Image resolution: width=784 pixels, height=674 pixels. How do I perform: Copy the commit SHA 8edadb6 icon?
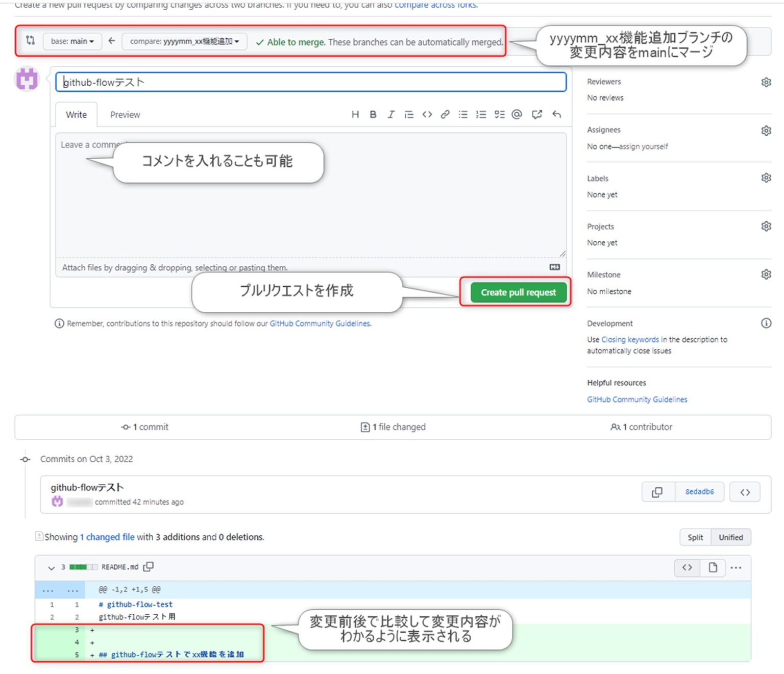pos(657,492)
